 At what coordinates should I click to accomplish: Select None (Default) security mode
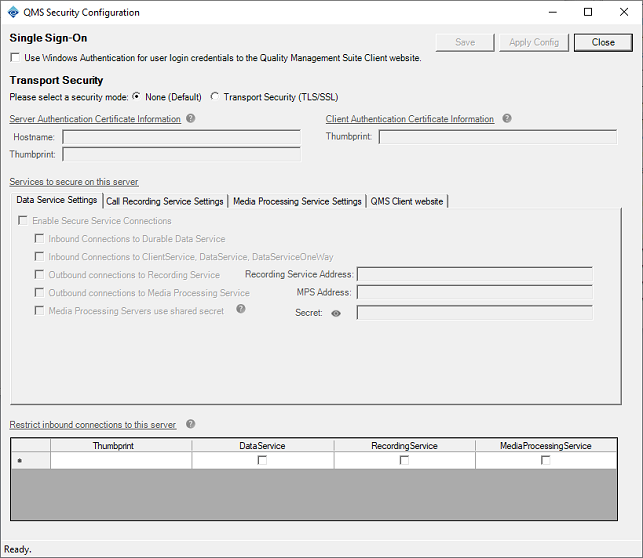(x=136, y=96)
